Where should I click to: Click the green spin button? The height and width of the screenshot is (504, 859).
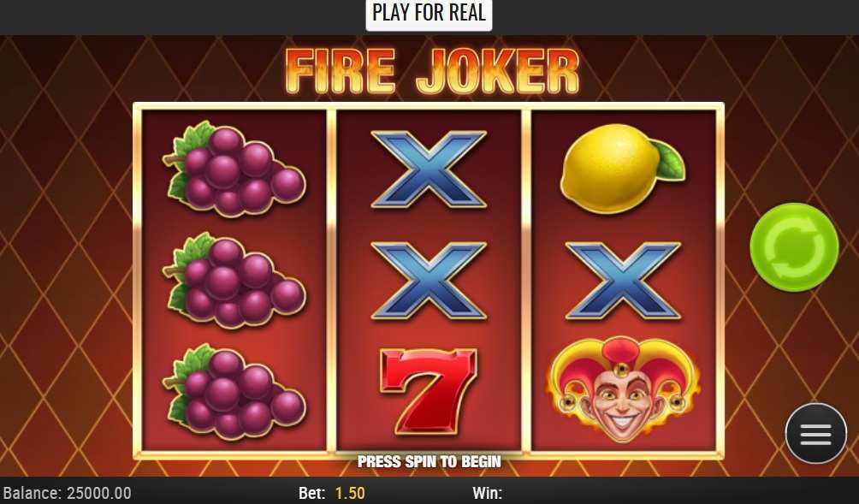click(x=794, y=247)
